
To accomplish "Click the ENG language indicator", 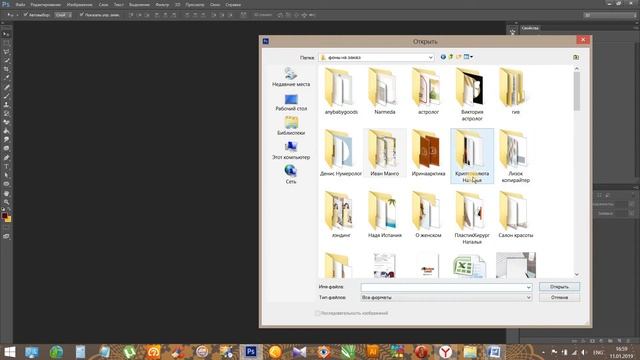I will pos(598,352).
